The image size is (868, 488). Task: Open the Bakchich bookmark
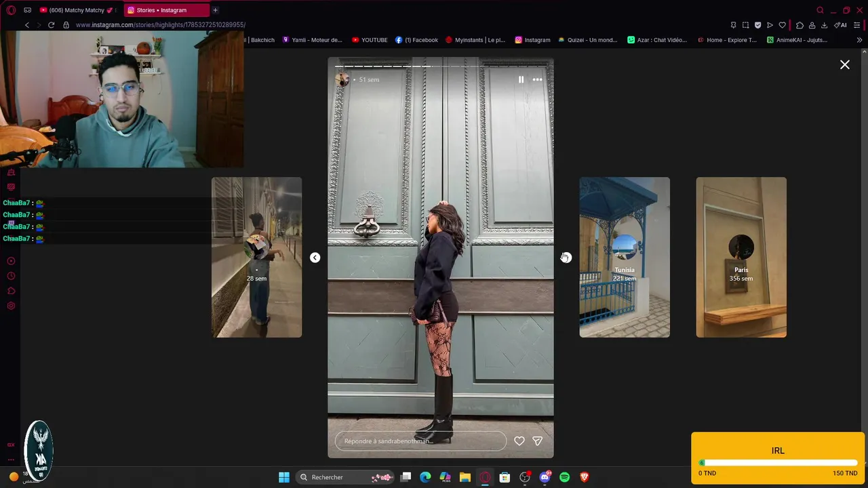click(262, 40)
